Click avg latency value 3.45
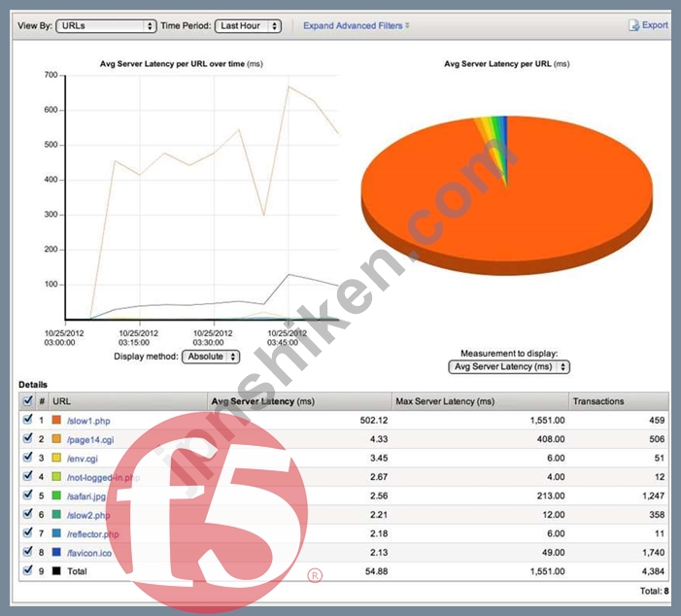 click(x=379, y=459)
